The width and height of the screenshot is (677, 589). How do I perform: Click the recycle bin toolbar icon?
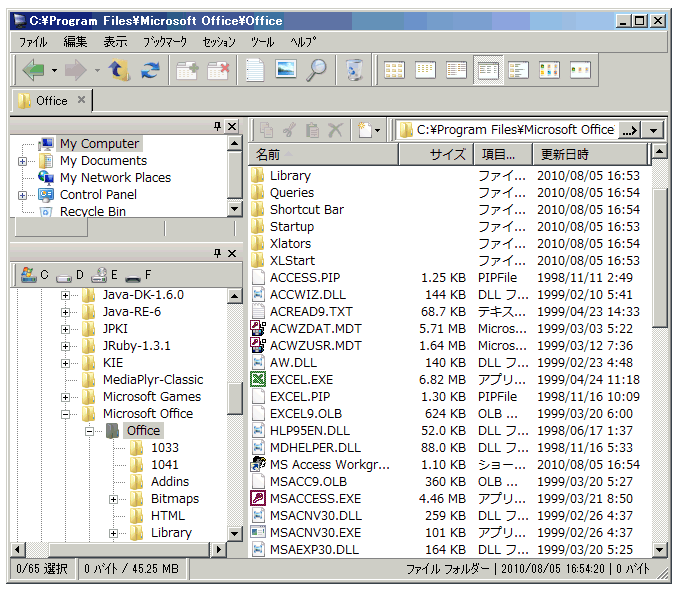click(x=354, y=70)
